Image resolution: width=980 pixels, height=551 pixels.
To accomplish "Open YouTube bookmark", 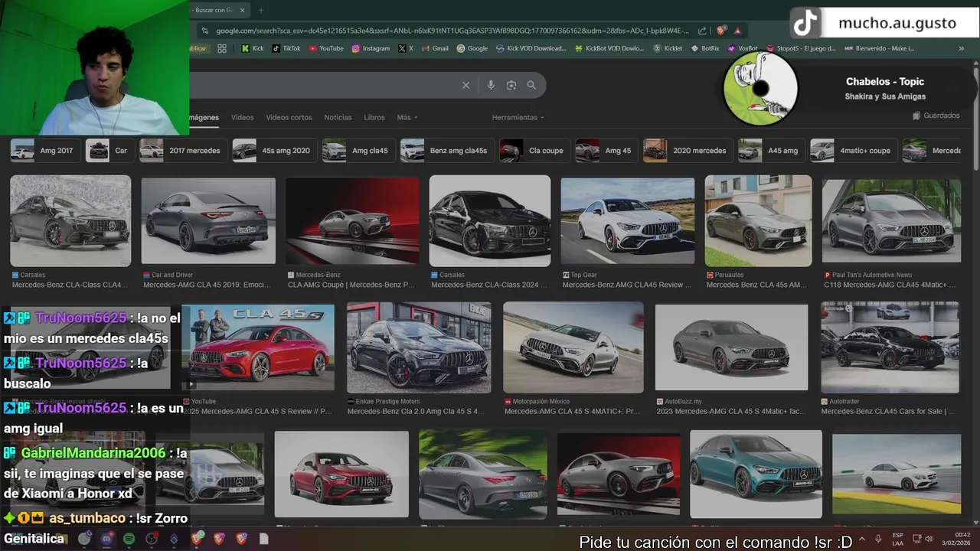I will point(326,48).
